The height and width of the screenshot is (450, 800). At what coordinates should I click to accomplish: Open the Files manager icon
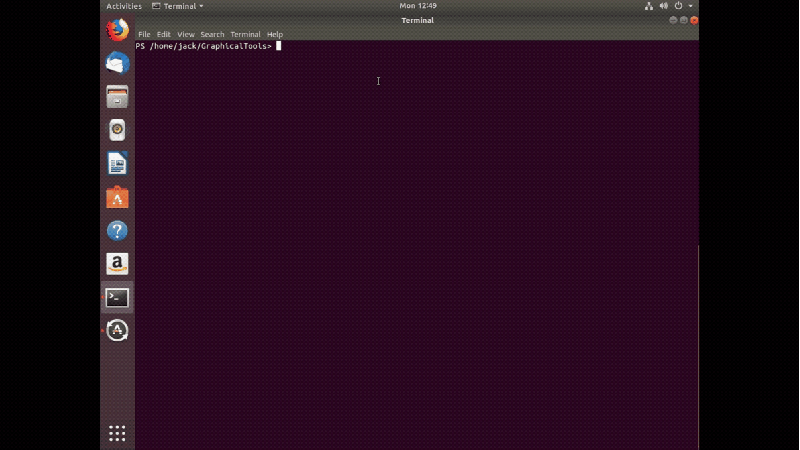tap(117, 97)
